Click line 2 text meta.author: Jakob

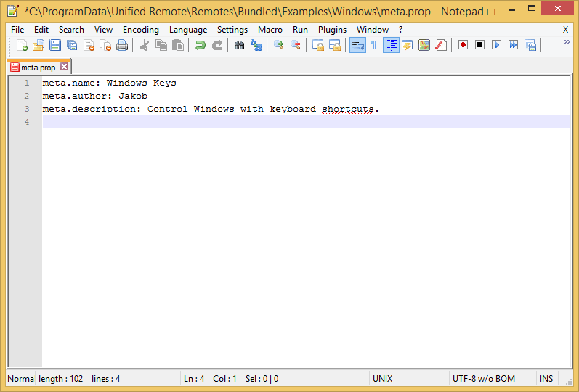[x=95, y=96]
